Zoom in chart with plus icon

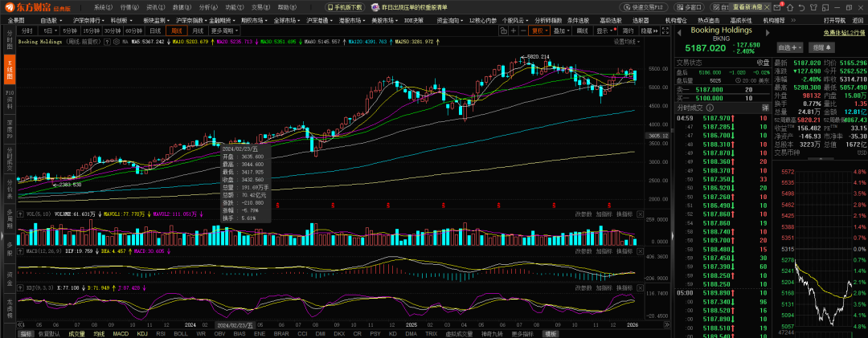pyautogui.click(x=514, y=31)
